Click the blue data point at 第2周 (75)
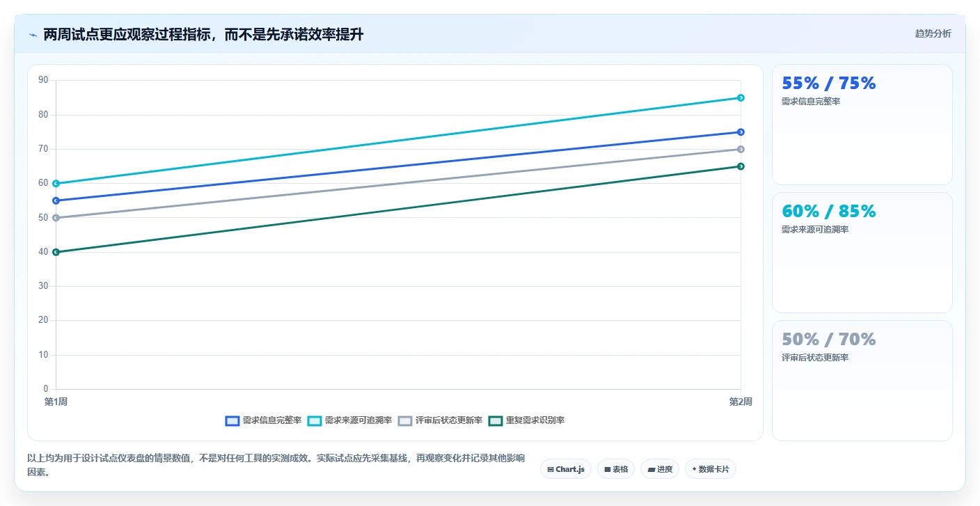 741,132
